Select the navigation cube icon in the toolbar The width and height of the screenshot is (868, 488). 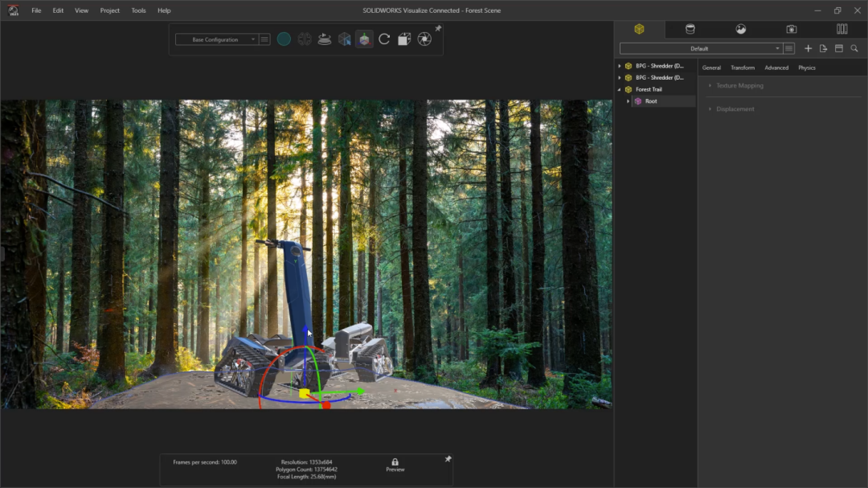[x=345, y=39]
